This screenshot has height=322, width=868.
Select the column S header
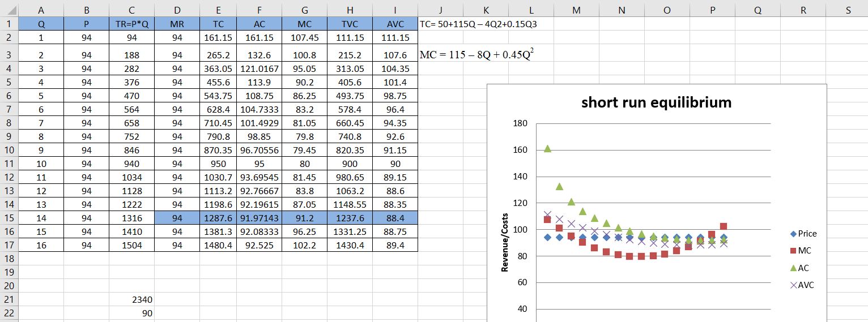pyautogui.click(x=848, y=10)
